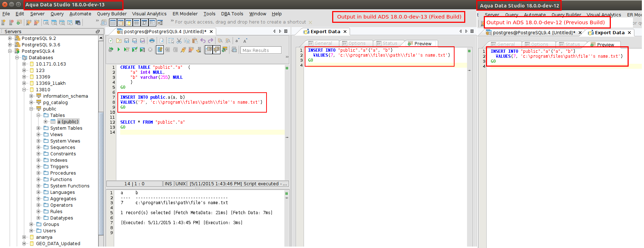
Task: Click the Status tab in dev-12 Export Data
Action: (x=569, y=45)
